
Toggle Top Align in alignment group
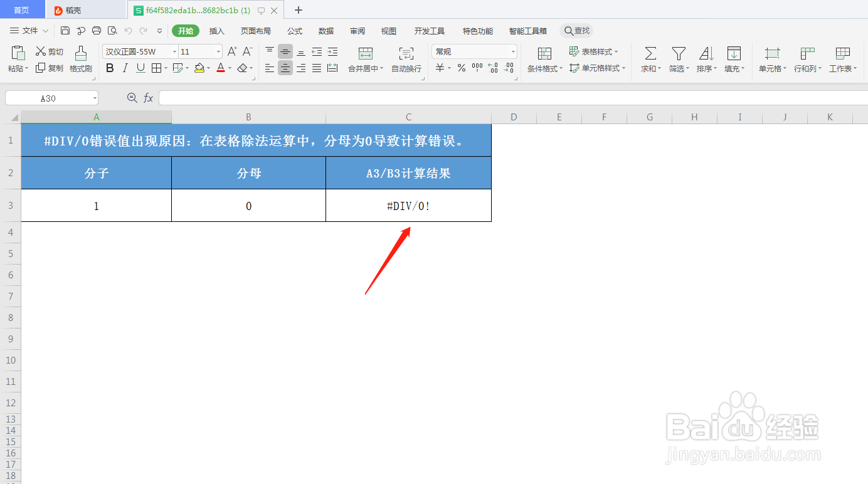270,51
